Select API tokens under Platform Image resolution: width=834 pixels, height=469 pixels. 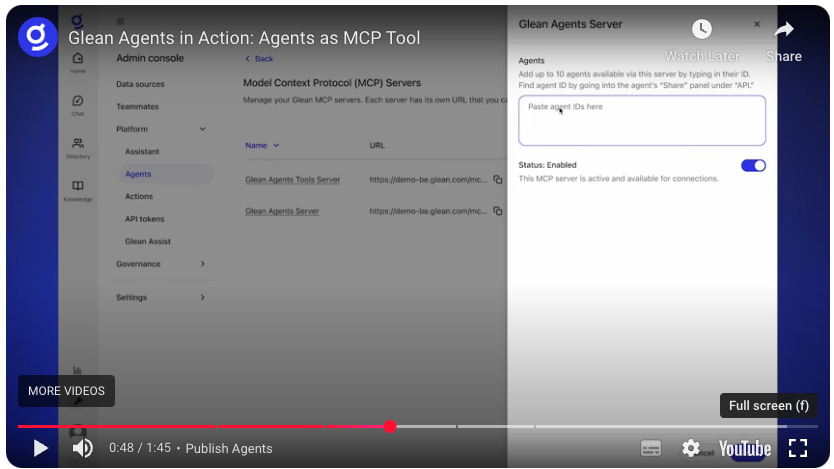145,219
